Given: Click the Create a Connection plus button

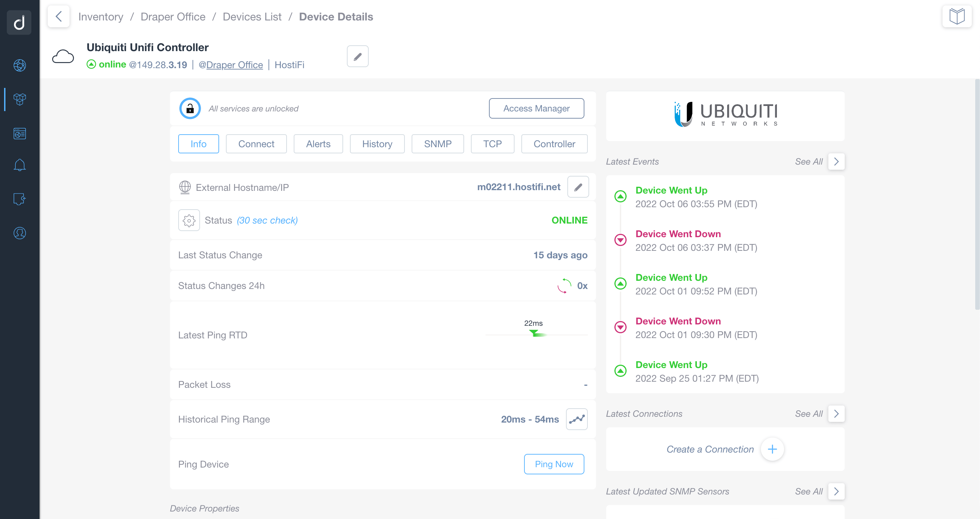Looking at the screenshot, I should pyautogui.click(x=772, y=449).
